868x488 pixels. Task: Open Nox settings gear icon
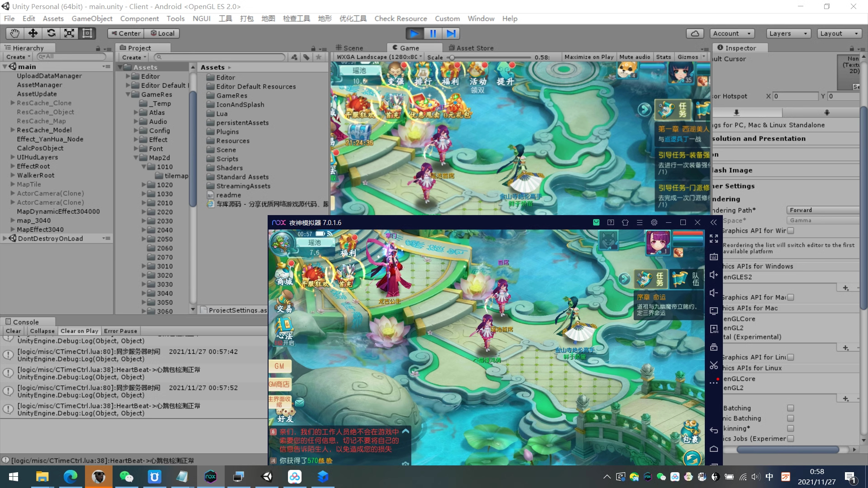(x=654, y=222)
